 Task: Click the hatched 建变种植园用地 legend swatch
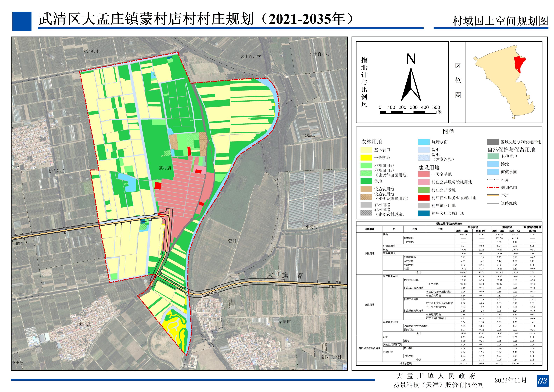[x=366, y=173]
